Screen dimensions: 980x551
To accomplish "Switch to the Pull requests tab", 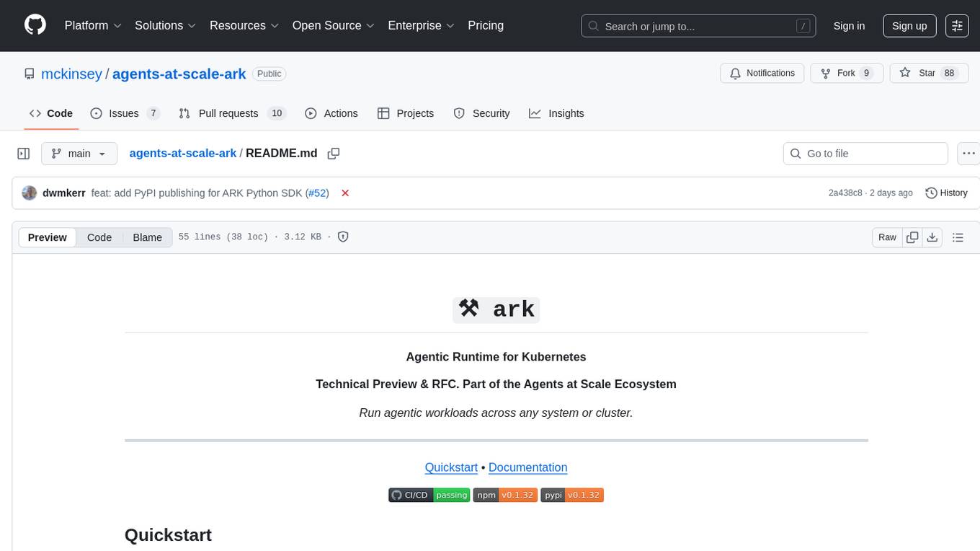I will coord(232,113).
